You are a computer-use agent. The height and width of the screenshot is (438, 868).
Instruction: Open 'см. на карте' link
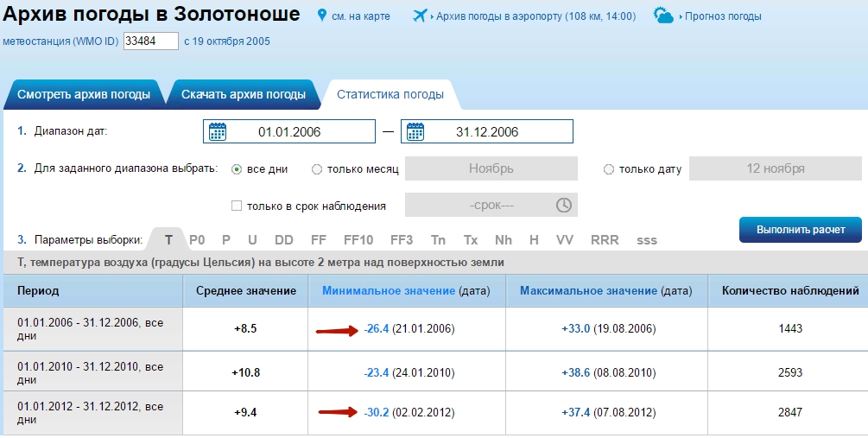(361, 16)
